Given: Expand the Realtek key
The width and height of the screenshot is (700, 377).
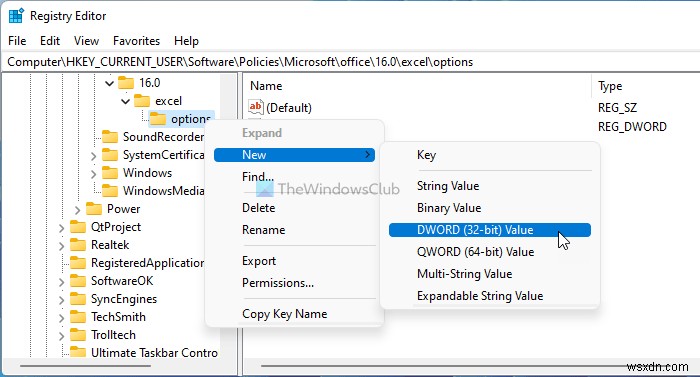Looking at the screenshot, I should click(61, 246).
